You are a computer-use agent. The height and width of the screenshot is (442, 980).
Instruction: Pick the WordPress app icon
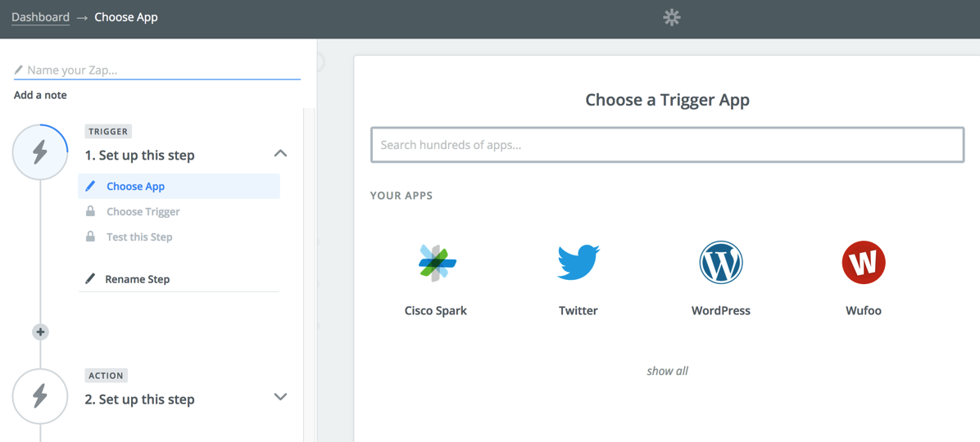(x=720, y=263)
